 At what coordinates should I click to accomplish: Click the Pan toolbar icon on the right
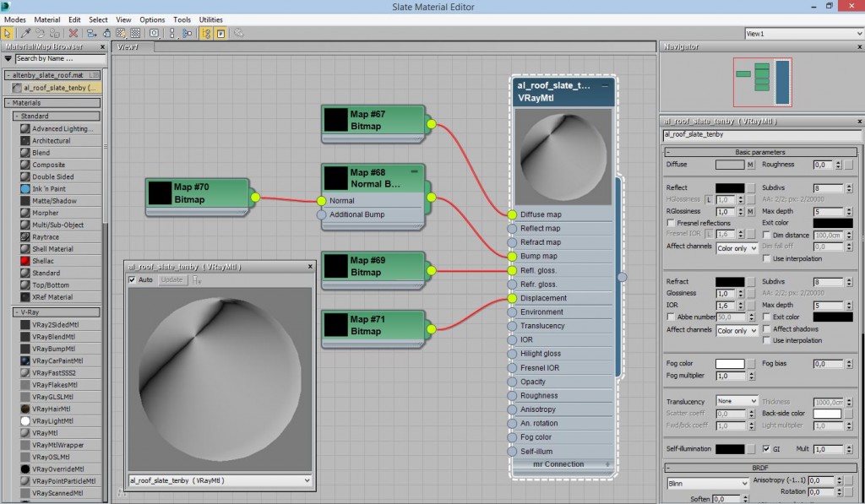point(241,32)
